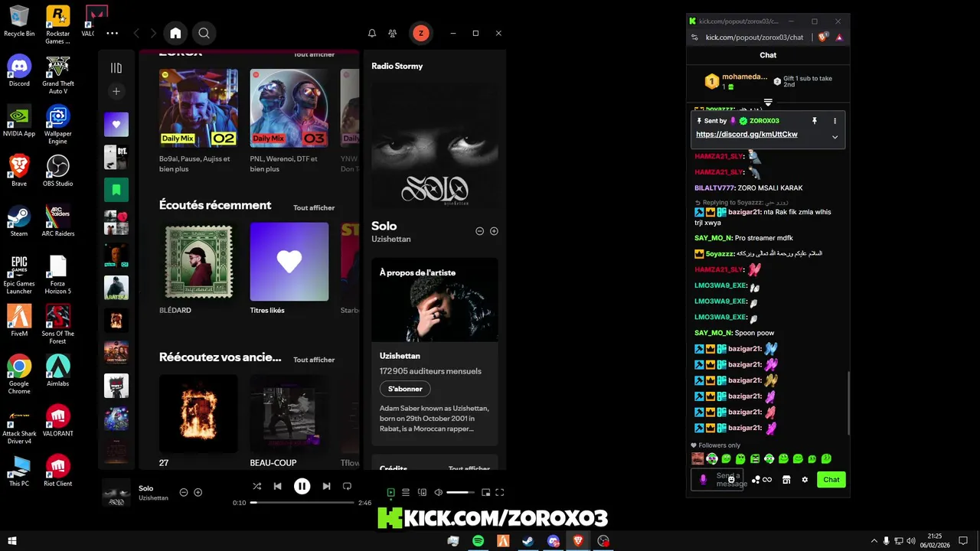Image resolution: width=980 pixels, height=551 pixels.
Task: Skip to the next track
Action: click(x=326, y=486)
